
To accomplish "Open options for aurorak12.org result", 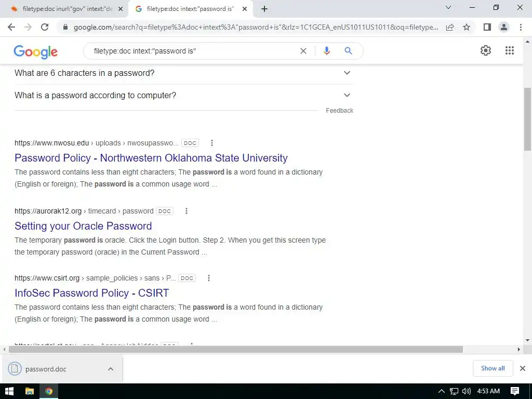I will coord(187,211).
